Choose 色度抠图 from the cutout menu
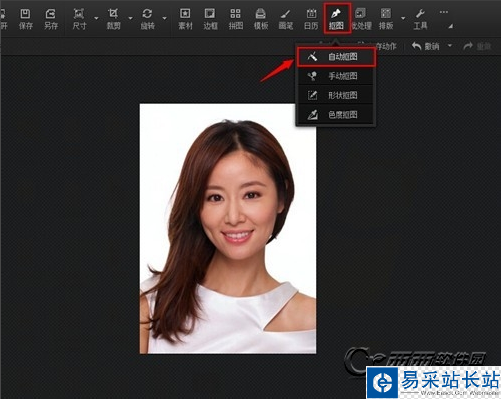Viewport: 501px width, 399px height. [336, 115]
